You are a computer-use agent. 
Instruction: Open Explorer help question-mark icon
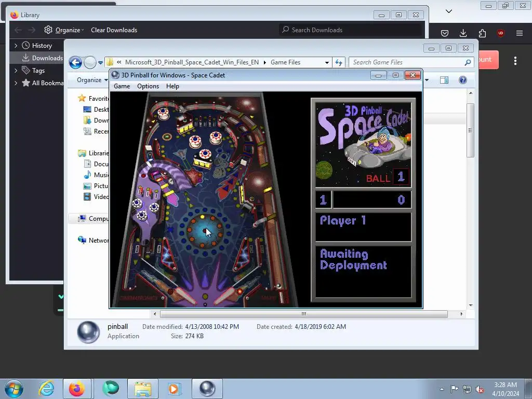[463, 80]
